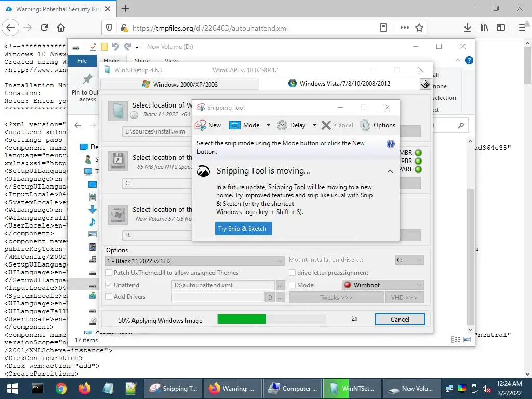Screen dimensions: 532x399
Task: Toggle the Add Drivers checkbox
Action: [x=109, y=297]
